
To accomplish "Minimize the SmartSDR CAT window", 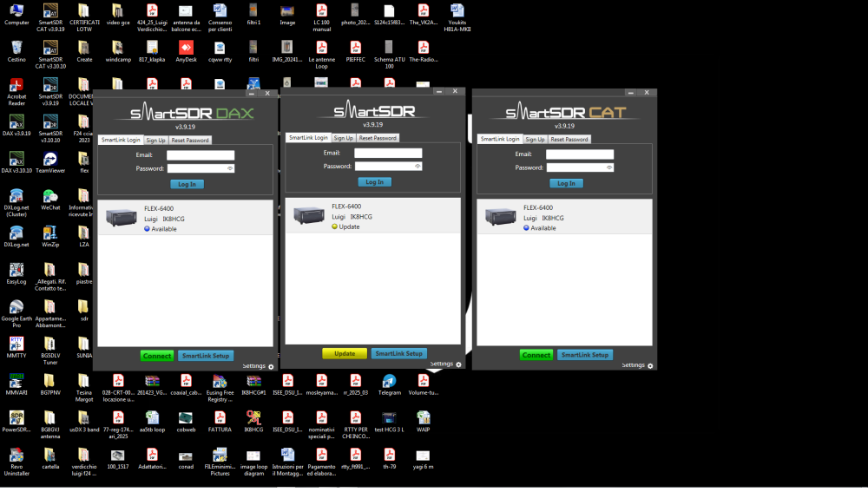I will [630, 93].
